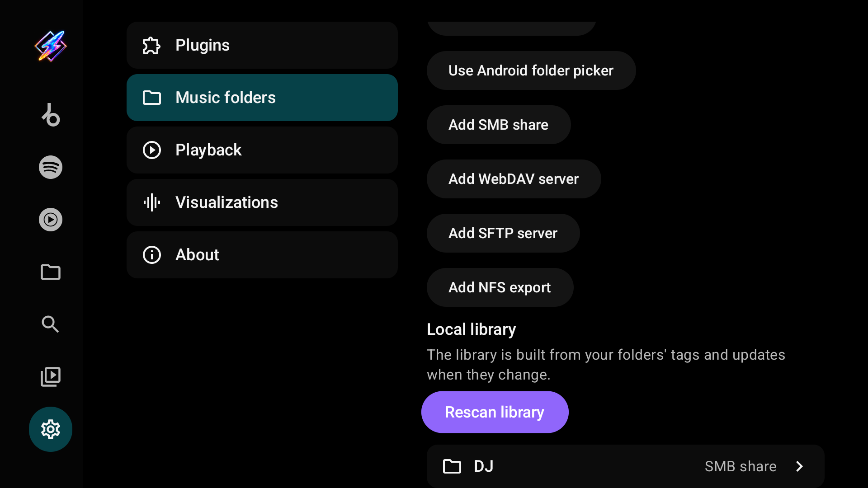Click the Rescan library button
The height and width of the screenshot is (488, 868).
pyautogui.click(x=495, y=412)
